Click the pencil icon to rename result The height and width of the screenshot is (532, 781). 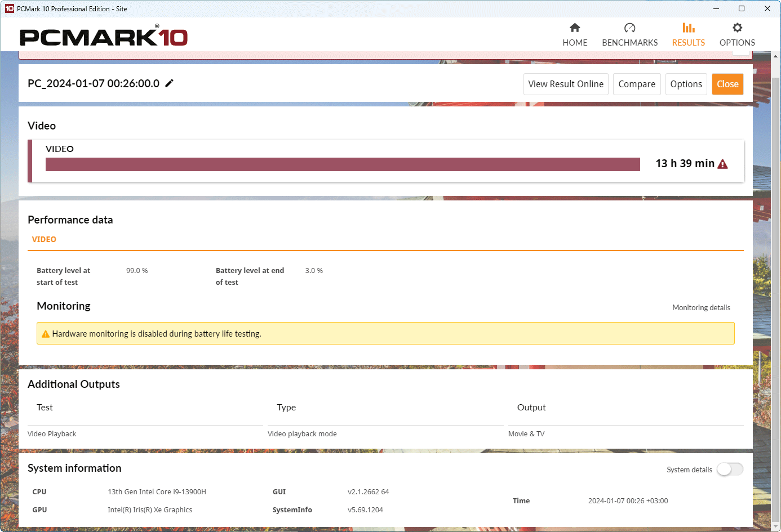(169, 83)
